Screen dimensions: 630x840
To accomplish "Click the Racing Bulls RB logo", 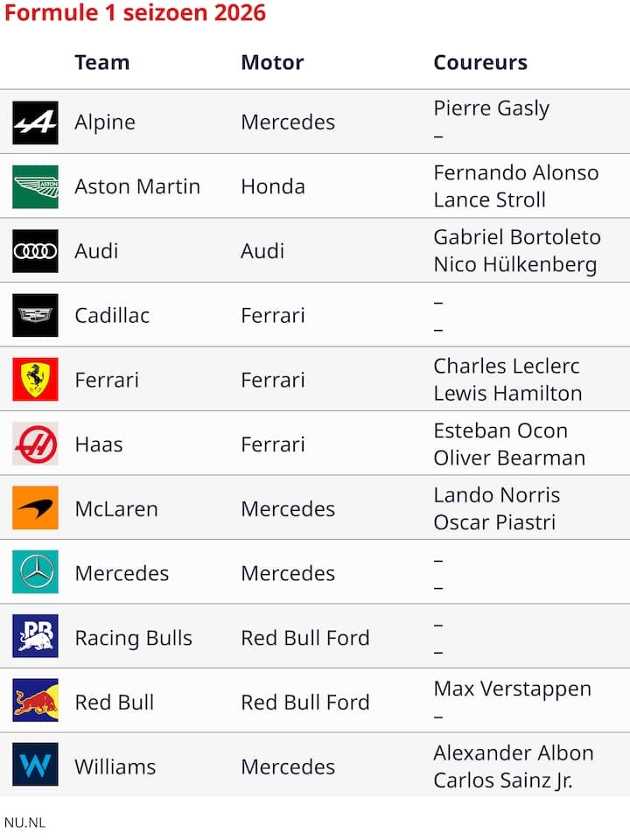I will tap(35, 636).
